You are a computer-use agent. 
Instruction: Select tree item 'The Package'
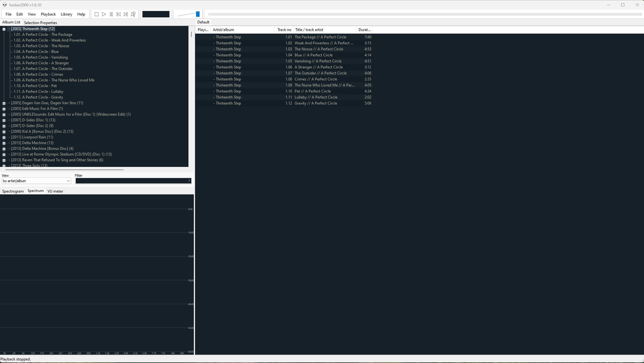[43, 35]
